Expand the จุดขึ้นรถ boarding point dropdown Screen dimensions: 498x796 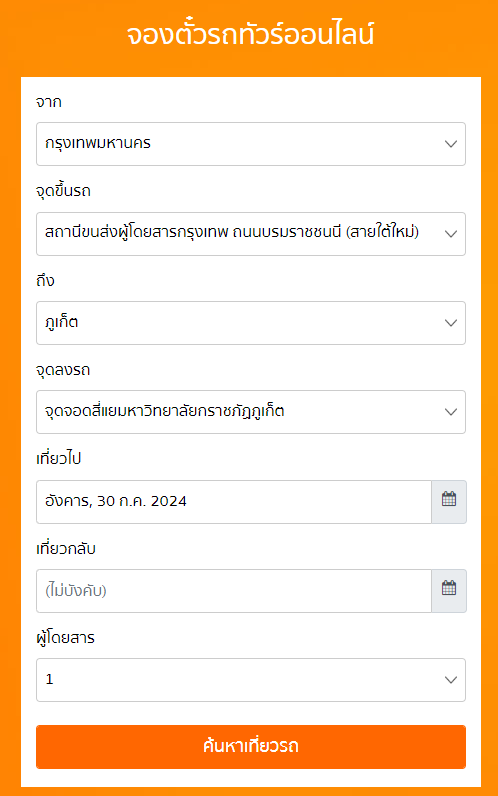(x=251, y=234)
